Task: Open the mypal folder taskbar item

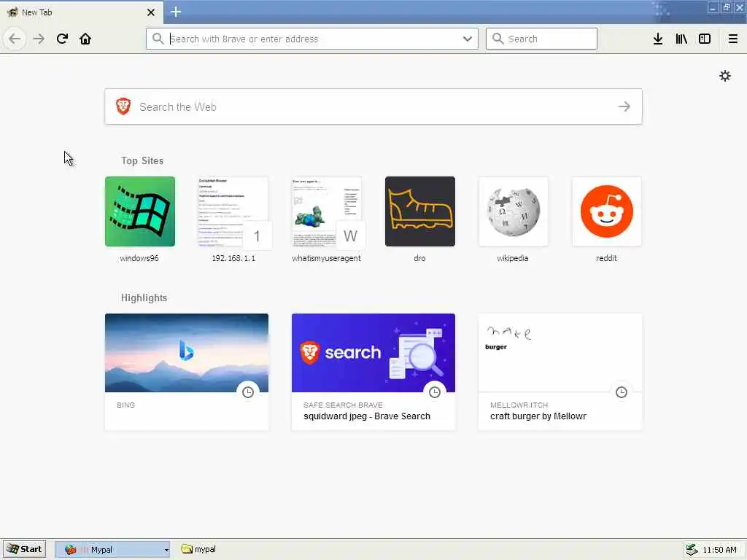Action: coord(199,549)
